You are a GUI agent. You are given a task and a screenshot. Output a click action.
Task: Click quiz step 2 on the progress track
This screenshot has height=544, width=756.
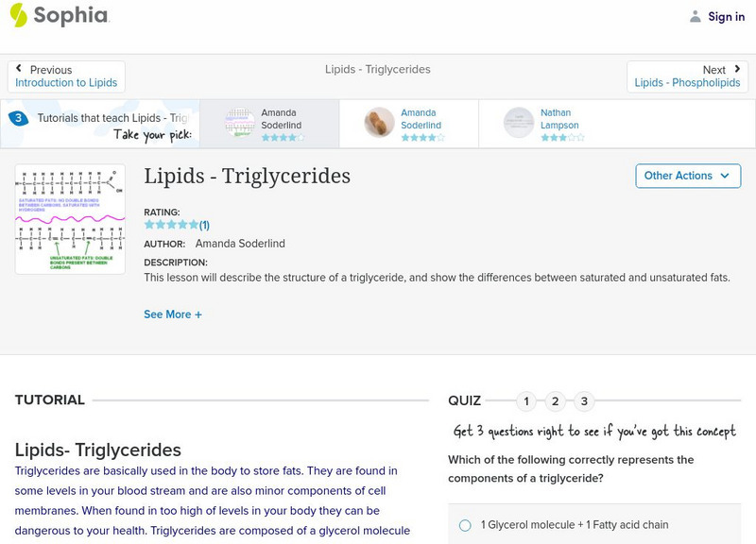(x=555, y=400)
